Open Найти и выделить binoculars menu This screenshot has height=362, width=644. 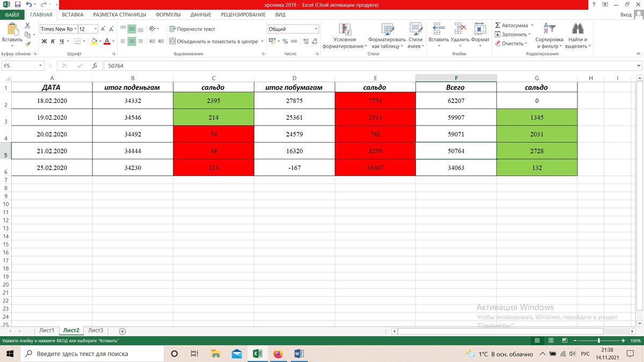coord(577,36)
